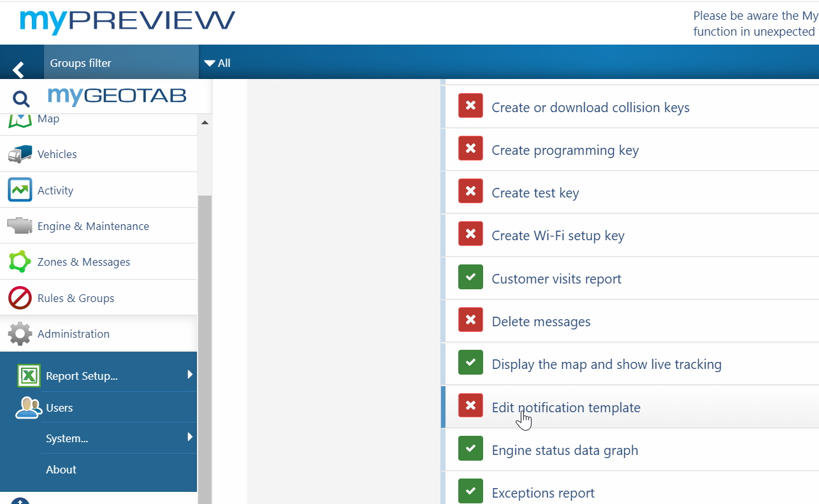This screenshot has width=819, height=504.
Task: Toggle the Delete messages permission
Action: point(470,319)
